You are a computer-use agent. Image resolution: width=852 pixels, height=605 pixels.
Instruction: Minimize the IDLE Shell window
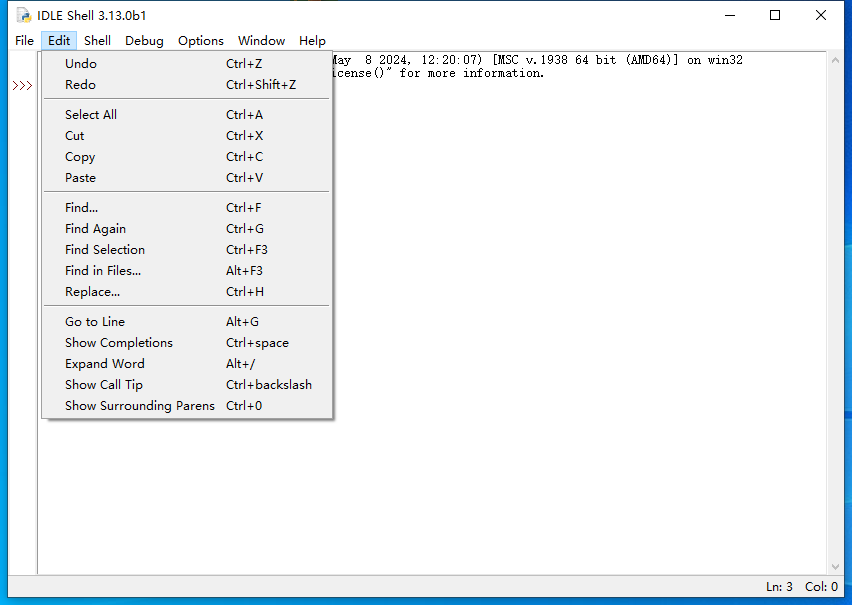[730, 15]
